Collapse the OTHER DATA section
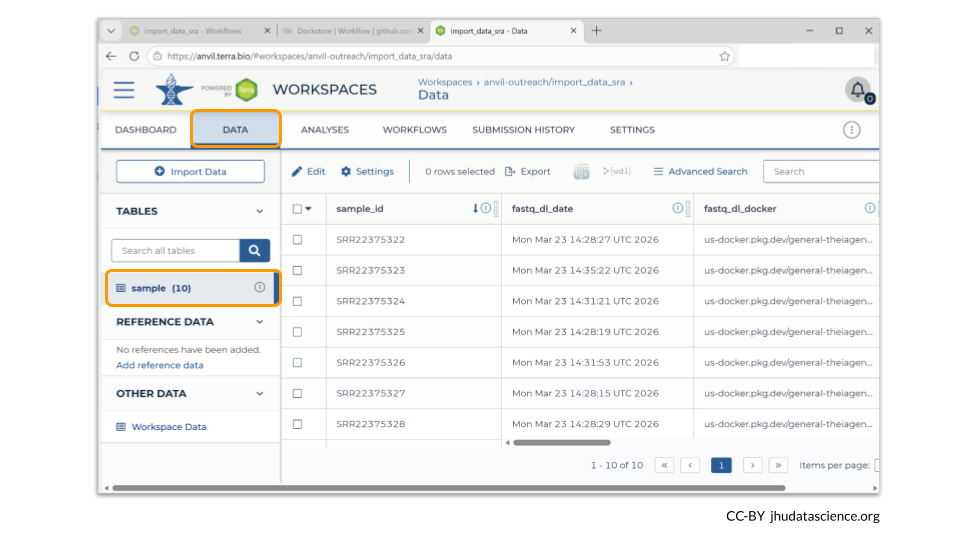The width and height of the screenshot is (960, 540). coord(260,394)
